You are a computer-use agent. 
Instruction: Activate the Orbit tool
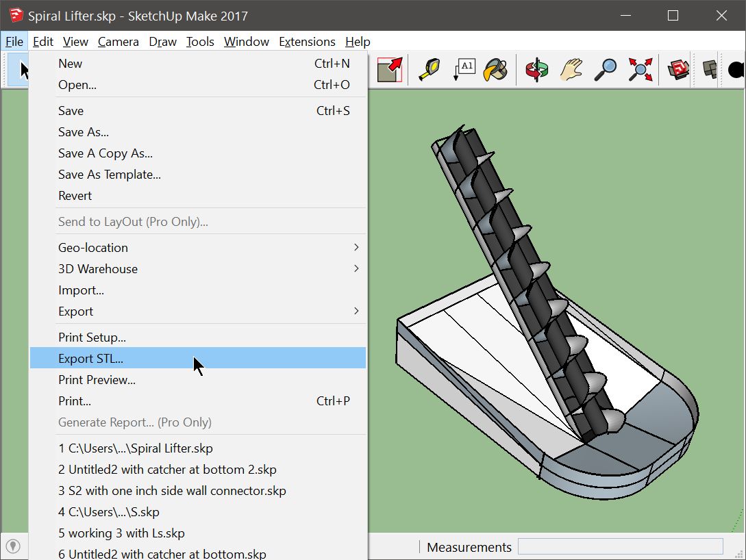[x=536, y=70]
